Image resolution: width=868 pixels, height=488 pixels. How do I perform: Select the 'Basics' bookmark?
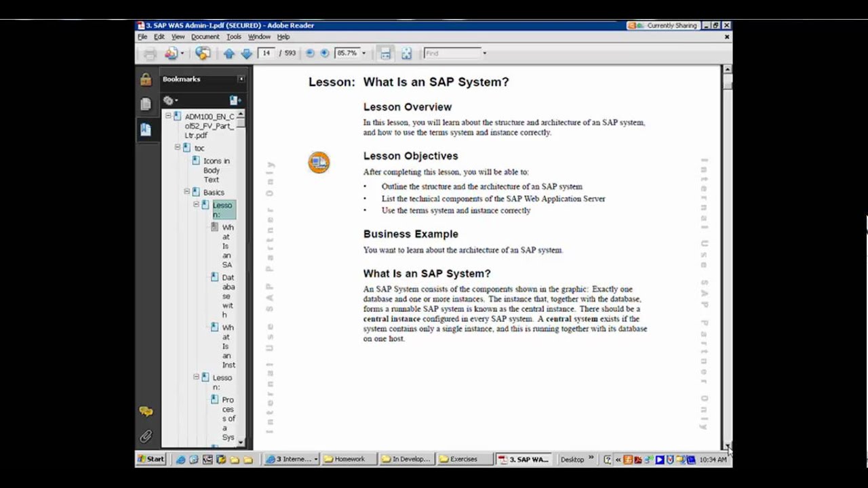coord(214,192)
